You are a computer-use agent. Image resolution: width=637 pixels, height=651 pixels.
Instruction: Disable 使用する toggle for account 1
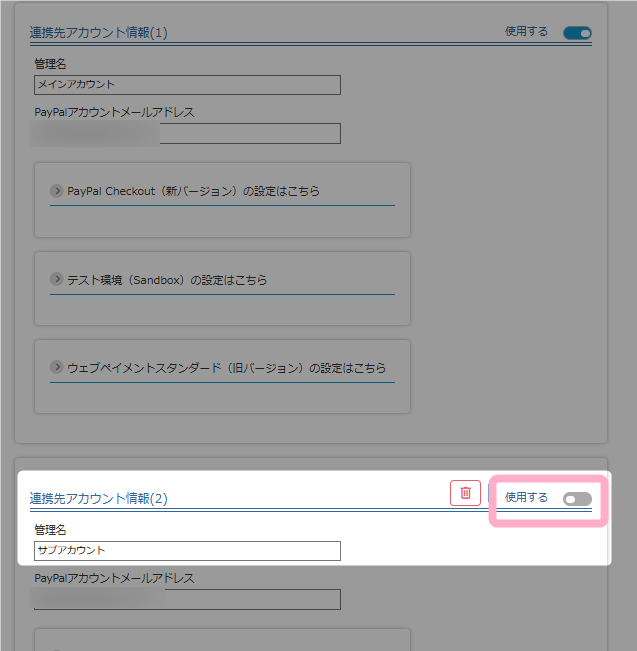tap(577, 32)
